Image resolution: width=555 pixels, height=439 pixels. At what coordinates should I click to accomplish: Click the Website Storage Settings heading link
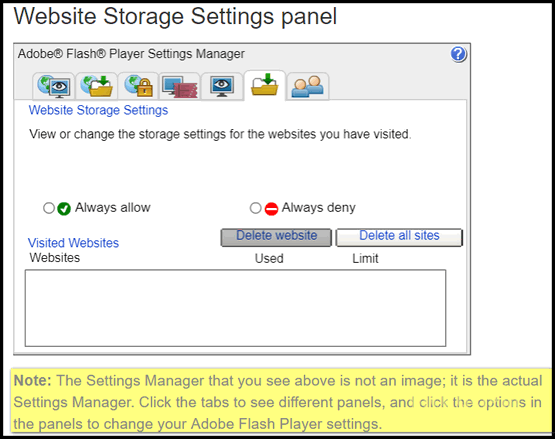tap(98, 110)
